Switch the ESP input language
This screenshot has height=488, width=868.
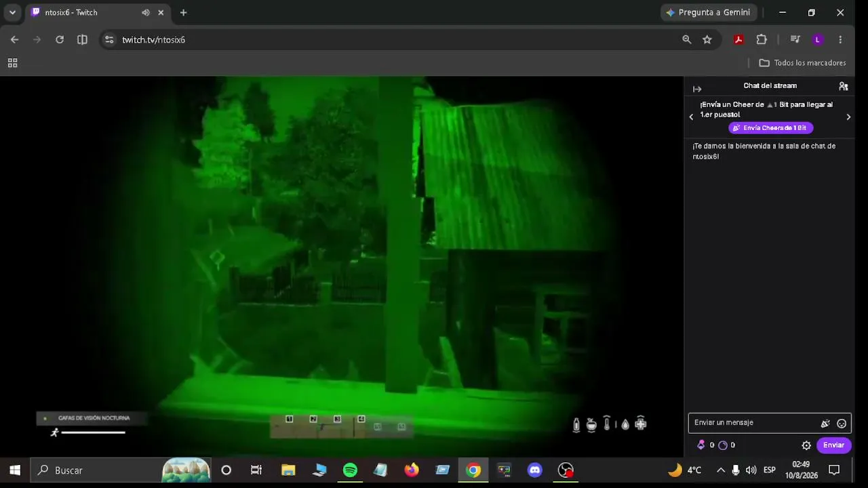(770, 470)
